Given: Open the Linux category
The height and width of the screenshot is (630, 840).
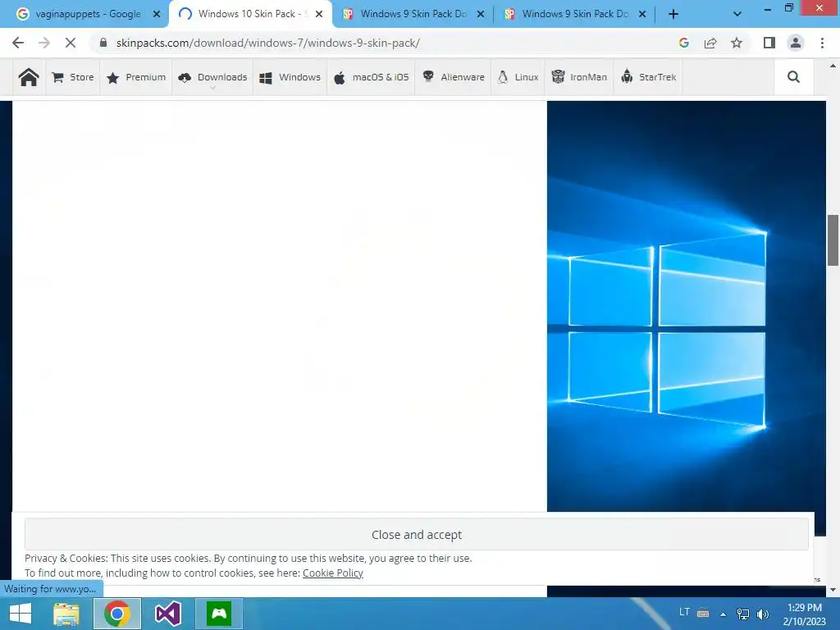Looking at the screenshot, I should tap(518, 77).
